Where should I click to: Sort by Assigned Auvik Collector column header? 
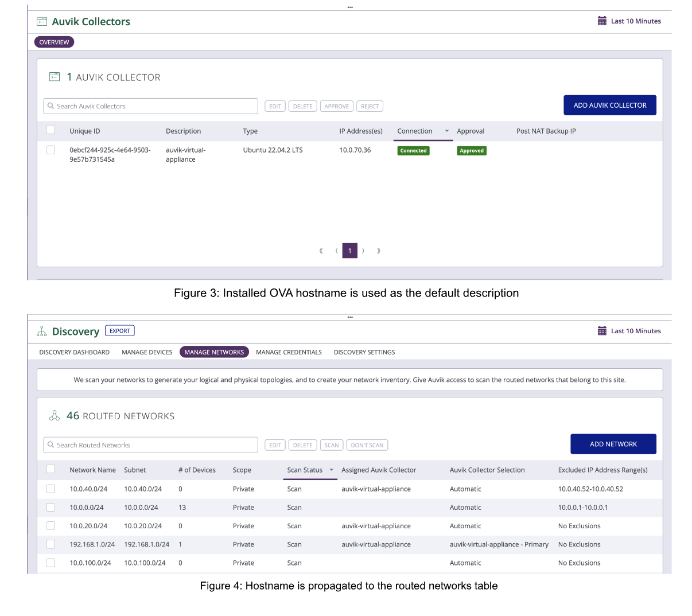click(x=379, y=470)
